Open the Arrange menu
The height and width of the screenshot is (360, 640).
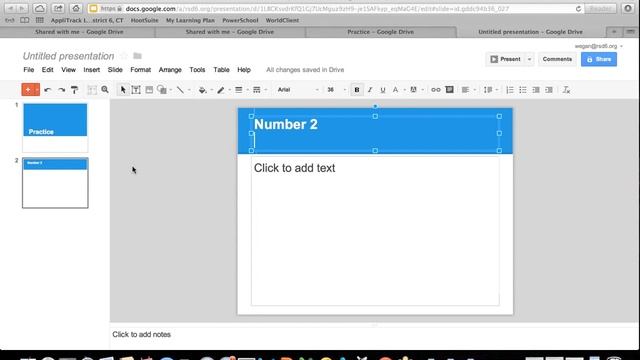pos(170,70)
